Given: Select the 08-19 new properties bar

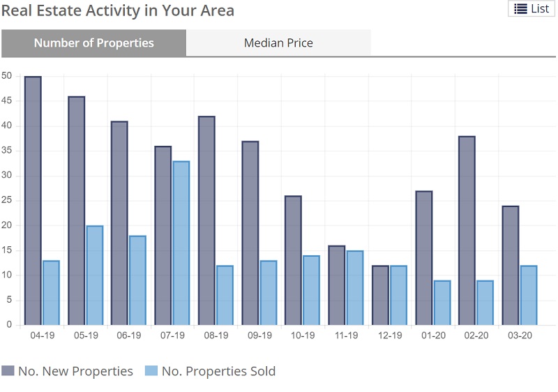Looking at the screenshot, I should pyautogui.click(x=206, y=220).
